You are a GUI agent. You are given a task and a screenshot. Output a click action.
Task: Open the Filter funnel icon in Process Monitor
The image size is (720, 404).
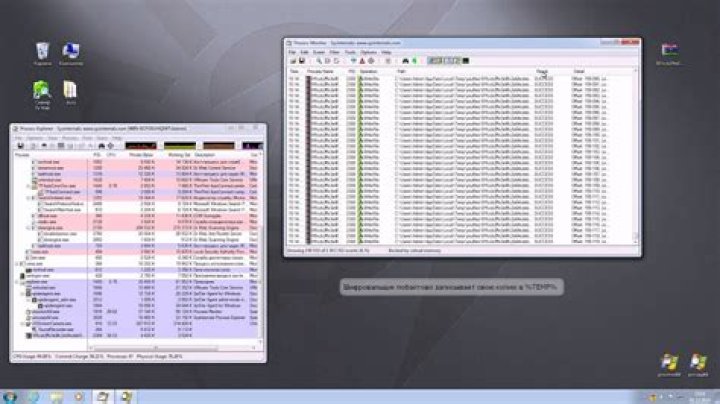click(353, 60)
